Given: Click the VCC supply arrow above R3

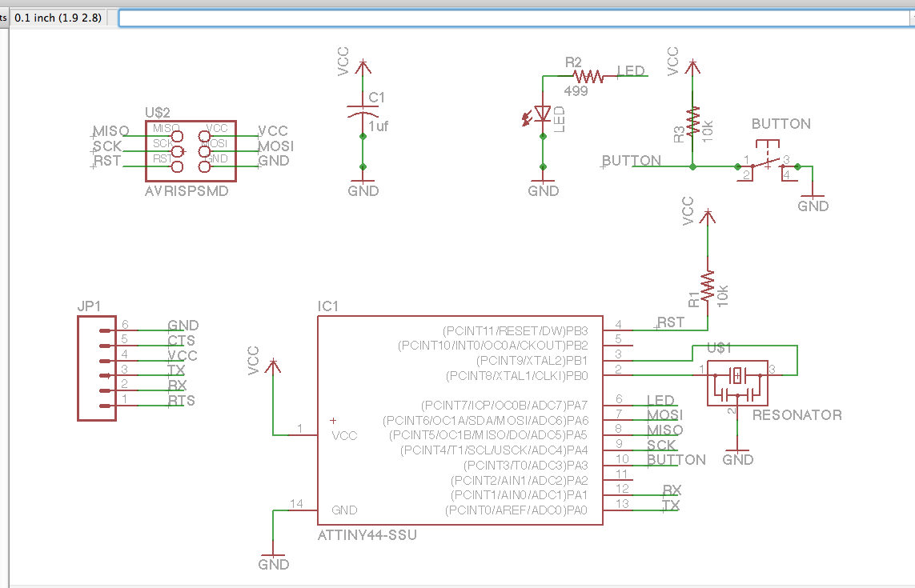Looking at the screenshot, I should (692, 66).
